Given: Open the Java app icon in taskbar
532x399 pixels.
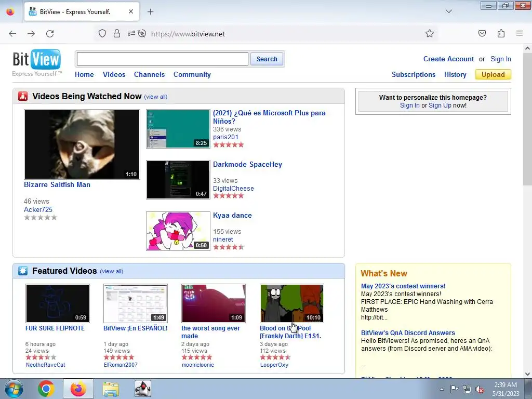Looking at the screenshot, I should 143,389.
